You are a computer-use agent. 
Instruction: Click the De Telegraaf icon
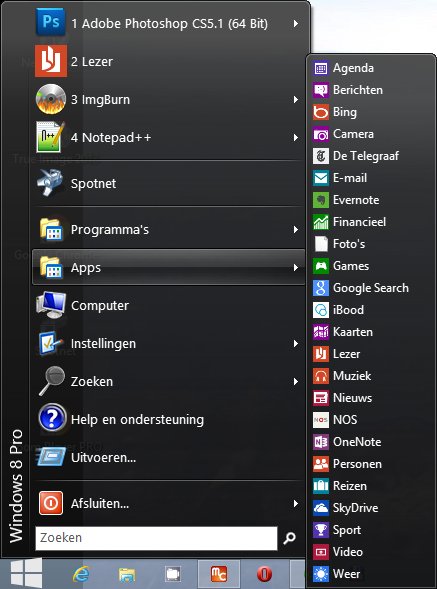coord(321,156)
